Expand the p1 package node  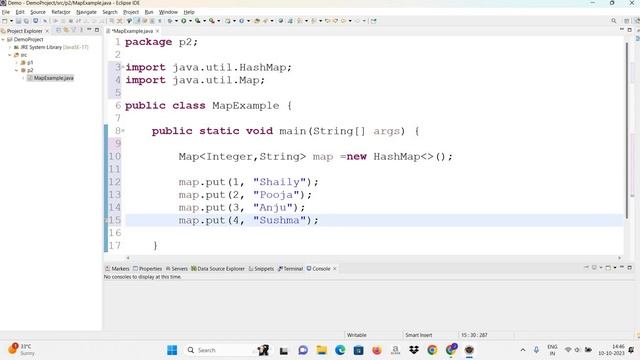click(x=17, y=62)
